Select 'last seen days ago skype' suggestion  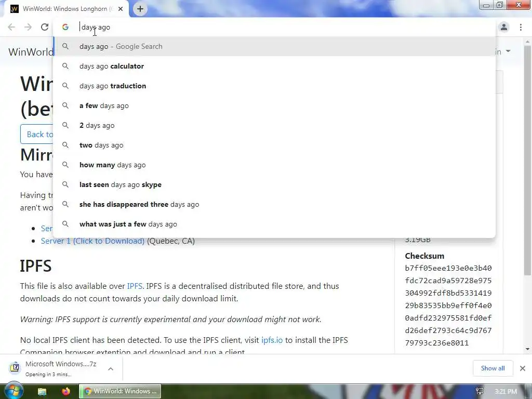tap(274, 184)
